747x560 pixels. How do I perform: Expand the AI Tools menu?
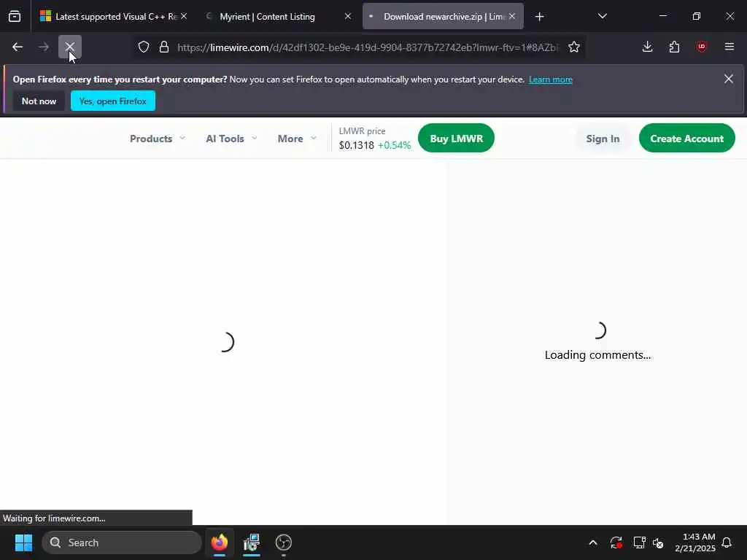231,139
